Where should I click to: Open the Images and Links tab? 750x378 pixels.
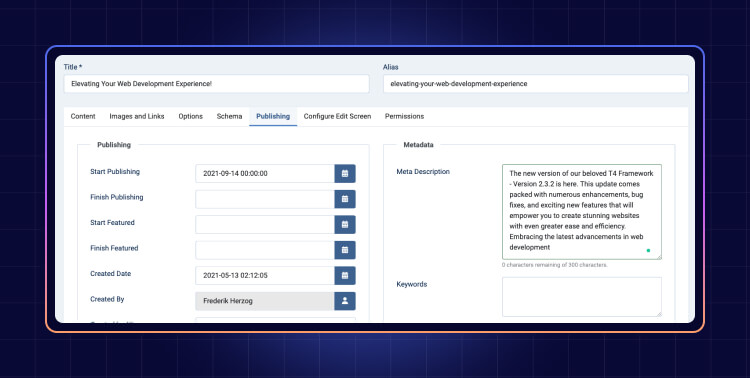(x=137, y=116)
